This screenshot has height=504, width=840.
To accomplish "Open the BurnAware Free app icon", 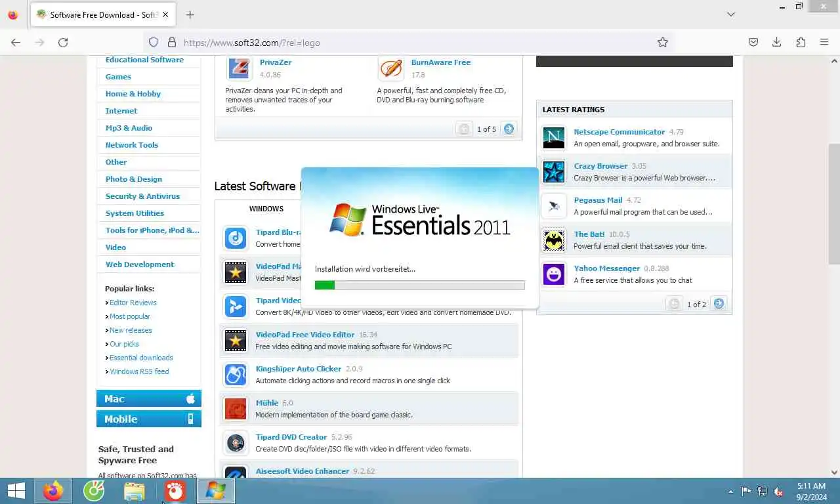I will pyautogui.click(x=391, y=68).
